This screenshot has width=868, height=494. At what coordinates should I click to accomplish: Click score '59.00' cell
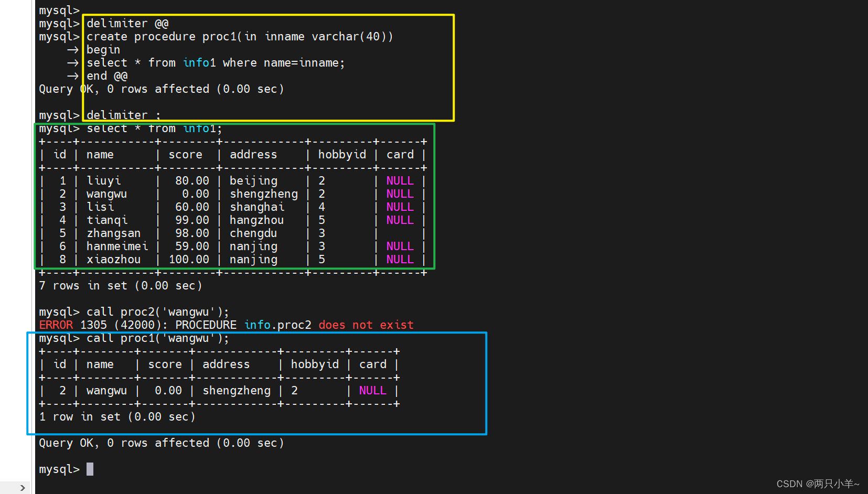point(192,246)
